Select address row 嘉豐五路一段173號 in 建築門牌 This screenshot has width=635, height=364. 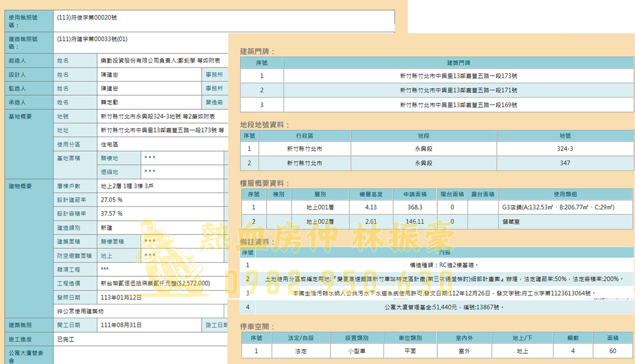click(x=458, y=76)
